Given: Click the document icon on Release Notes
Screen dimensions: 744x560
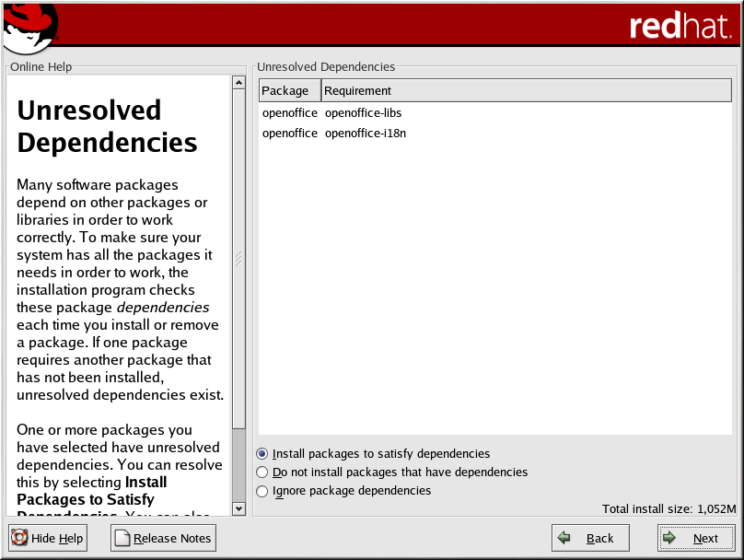Looking at the screenshot, I should coord(122,539).
